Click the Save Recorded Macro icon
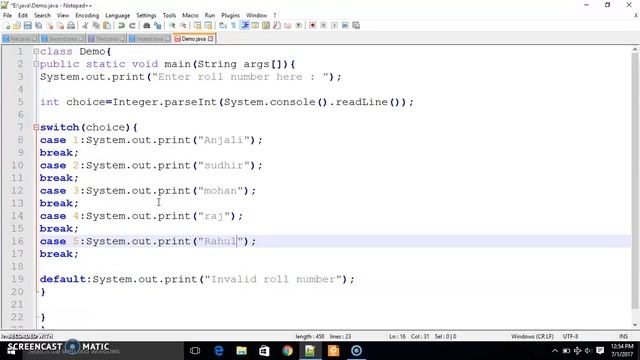 click(356, 25)
